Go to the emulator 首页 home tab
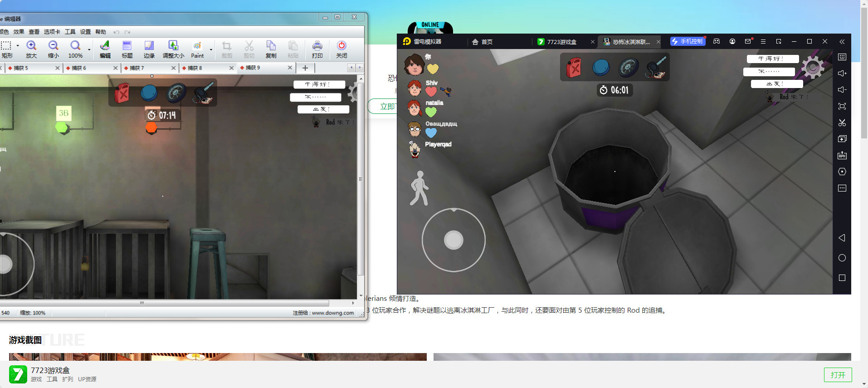 tap(483, 42)
